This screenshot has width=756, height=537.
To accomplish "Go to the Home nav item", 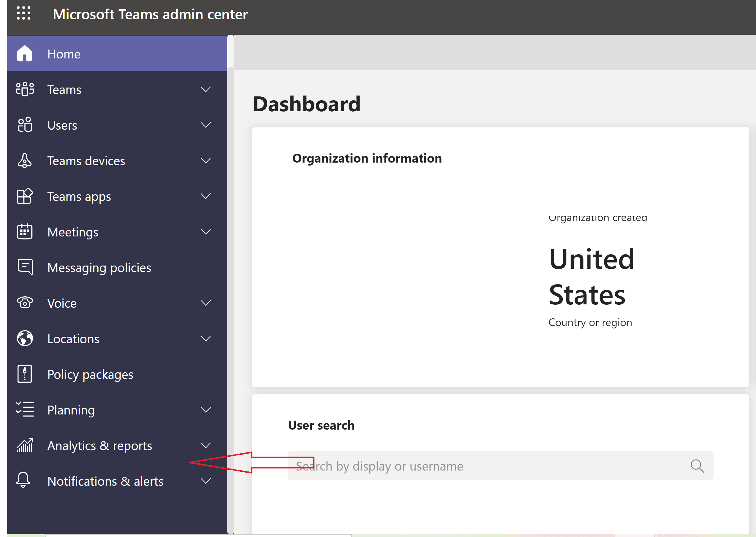I will pos(64,54).
